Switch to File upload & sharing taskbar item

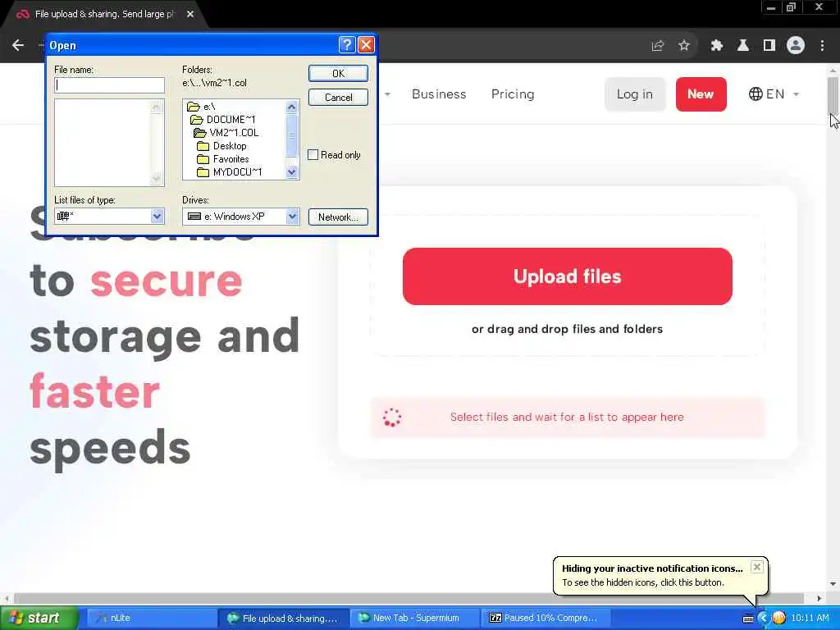click(283, 618)
